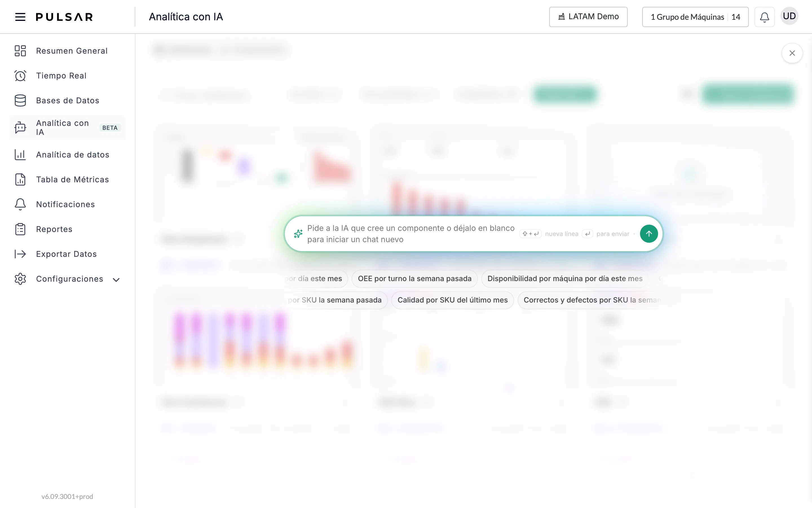Click the 14 machines count
The width and height of the screenshot is (812, 508).
tap(736, 17)
